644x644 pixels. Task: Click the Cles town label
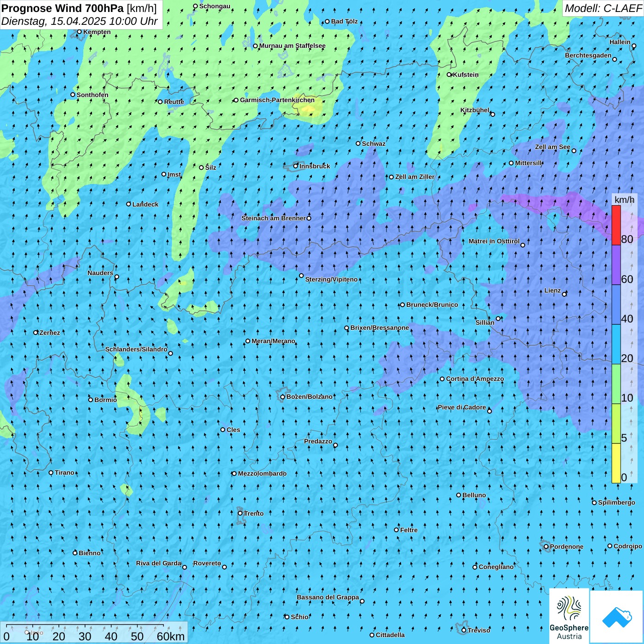pos(233,430)
